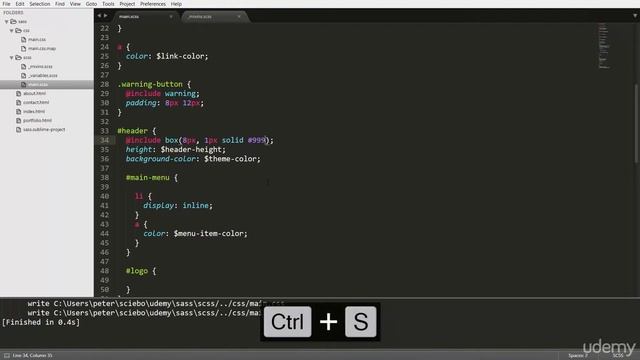This screenshot has height=360, width=640.
Task: Click the #main-menu selector text
Action: 147,178
